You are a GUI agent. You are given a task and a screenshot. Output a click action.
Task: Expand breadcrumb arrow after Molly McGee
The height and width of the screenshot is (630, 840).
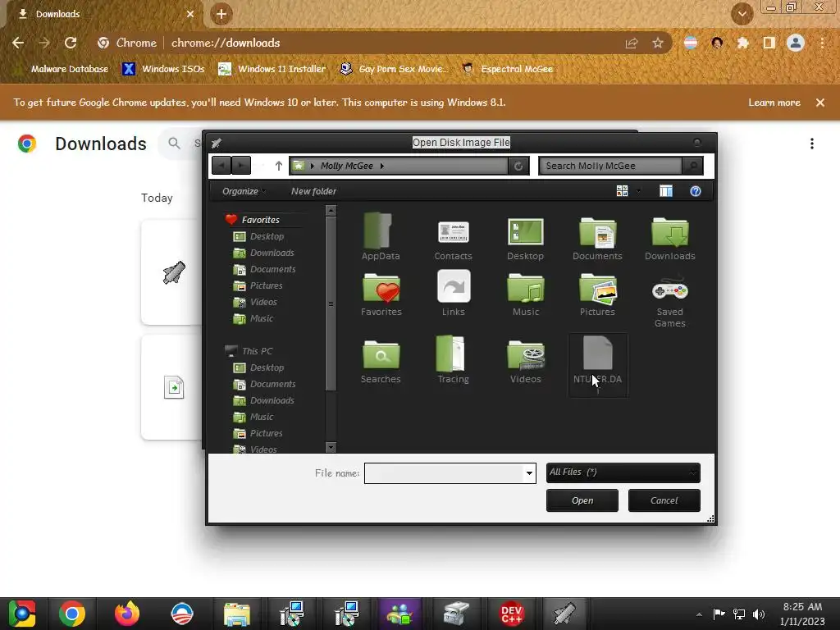382,166
